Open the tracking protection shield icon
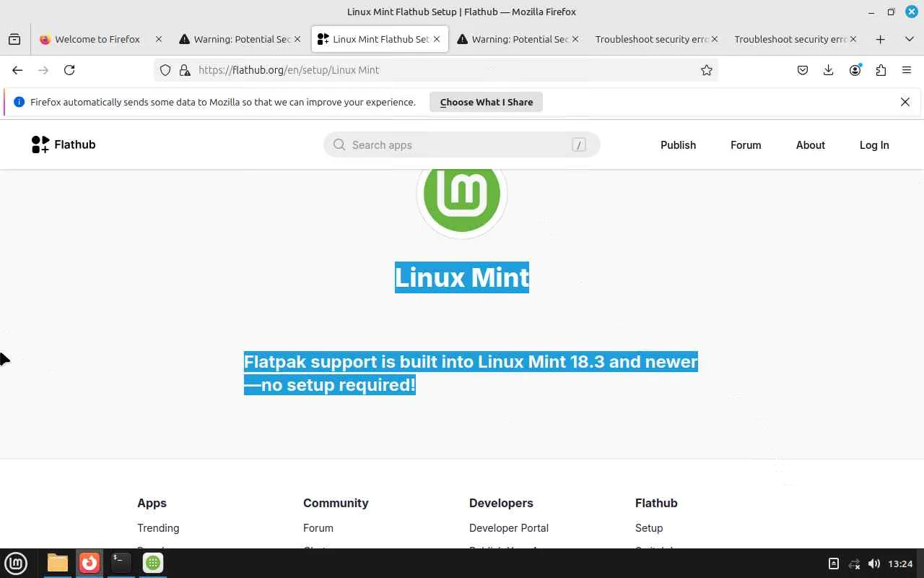The image size is (924, 578). pyautogui.click(x=165, y=70)
